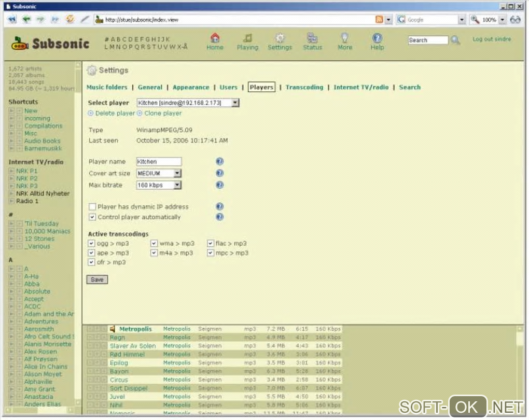The height and width of the screenshot is (420, 529).
Task: Uncheck wma > mp3 transcoding
Action: pos(154,243)
